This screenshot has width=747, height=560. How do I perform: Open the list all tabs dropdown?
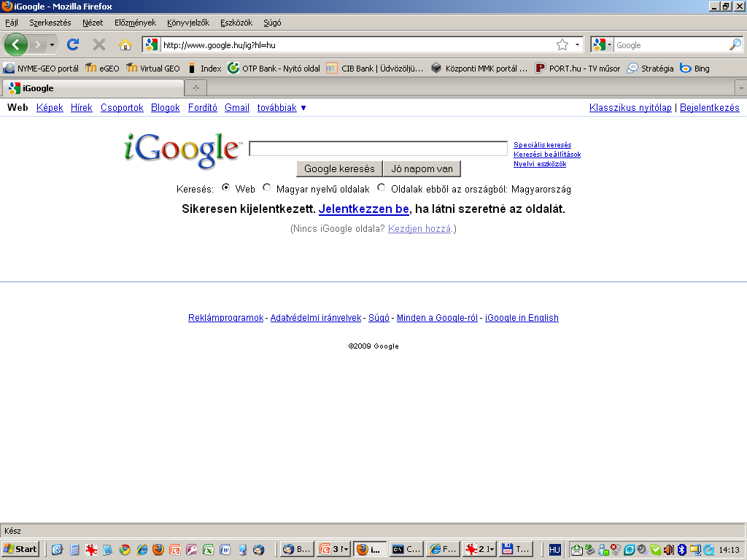741,88
